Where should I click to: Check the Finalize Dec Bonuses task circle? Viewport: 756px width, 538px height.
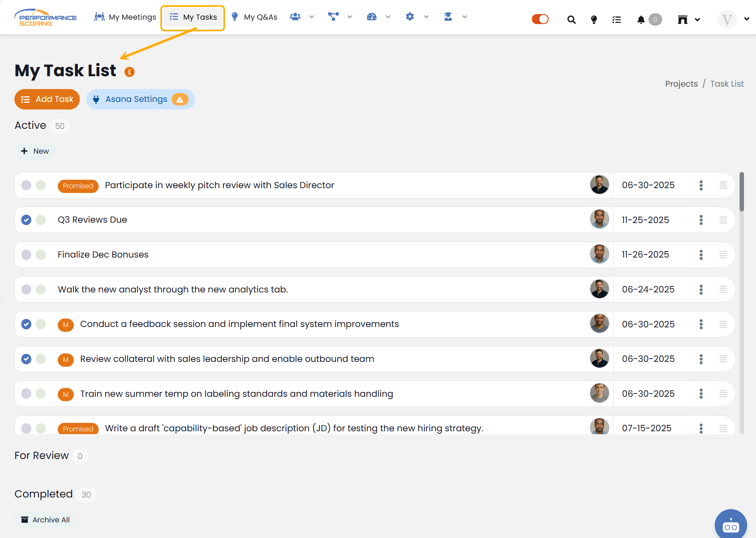tap(26, 255)
